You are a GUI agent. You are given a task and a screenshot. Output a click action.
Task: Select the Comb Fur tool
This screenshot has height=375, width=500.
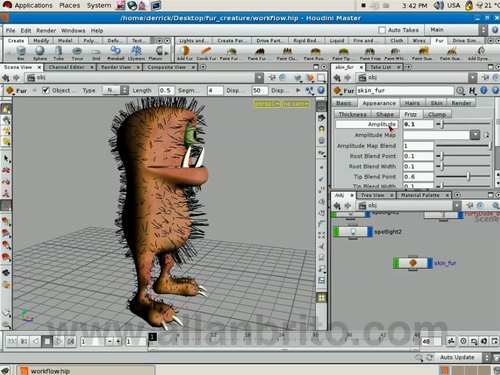tap(206, 53)
